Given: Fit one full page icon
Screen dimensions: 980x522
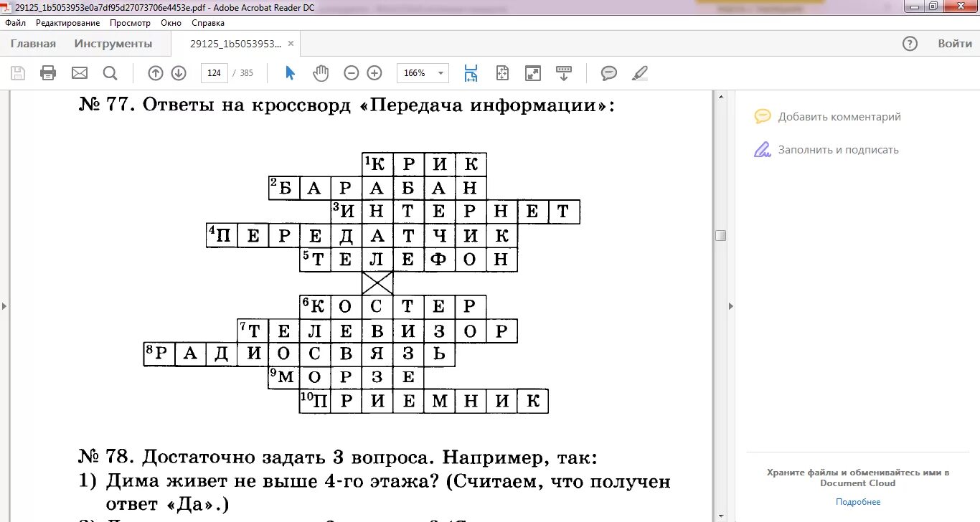Looking at the screenshot, I should (502, 72).
